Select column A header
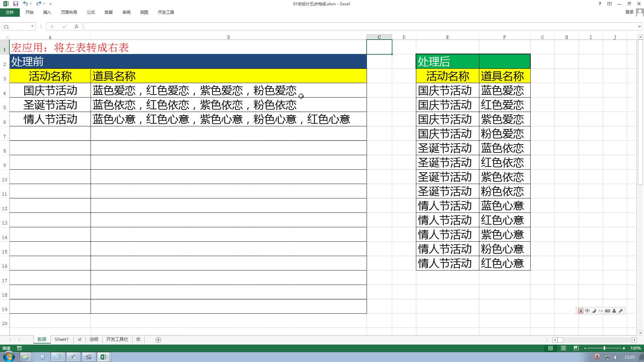 tap(50, 37)
